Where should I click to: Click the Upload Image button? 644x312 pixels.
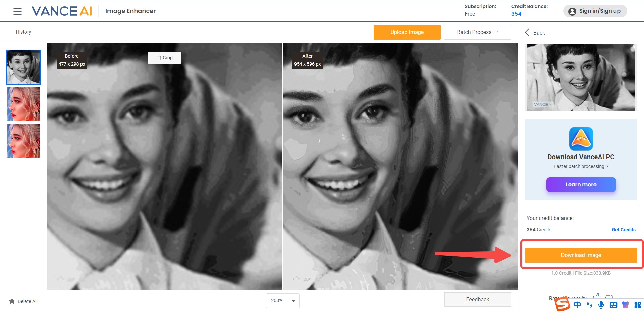pyautogui.click(x=407, y=32)
